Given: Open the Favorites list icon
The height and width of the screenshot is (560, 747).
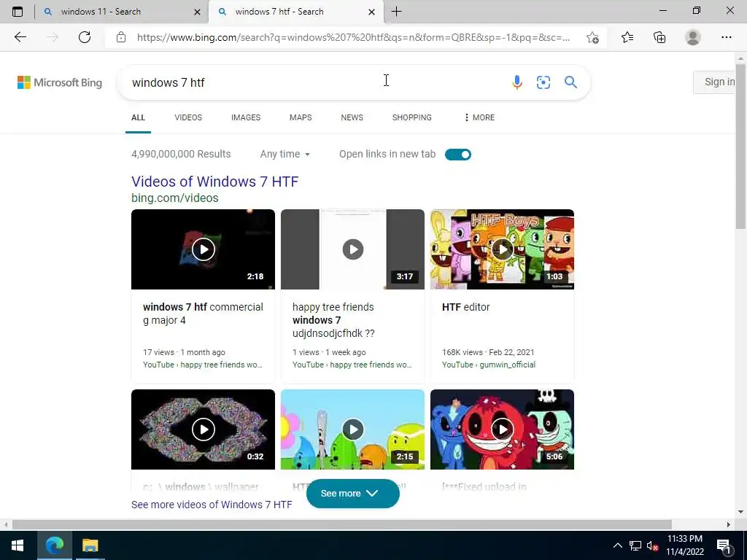Looking at the screenshot, I should pyautogui.click(x=627, y=37).
